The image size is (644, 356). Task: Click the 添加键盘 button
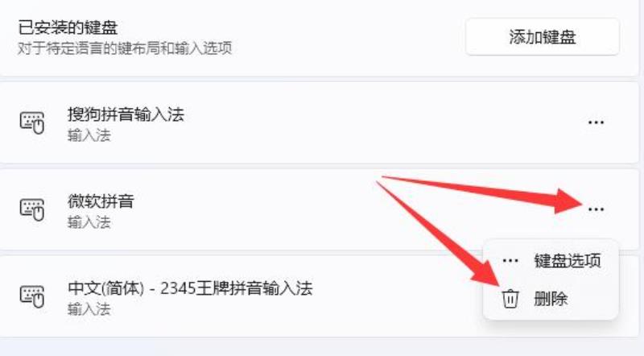[542, 37]
